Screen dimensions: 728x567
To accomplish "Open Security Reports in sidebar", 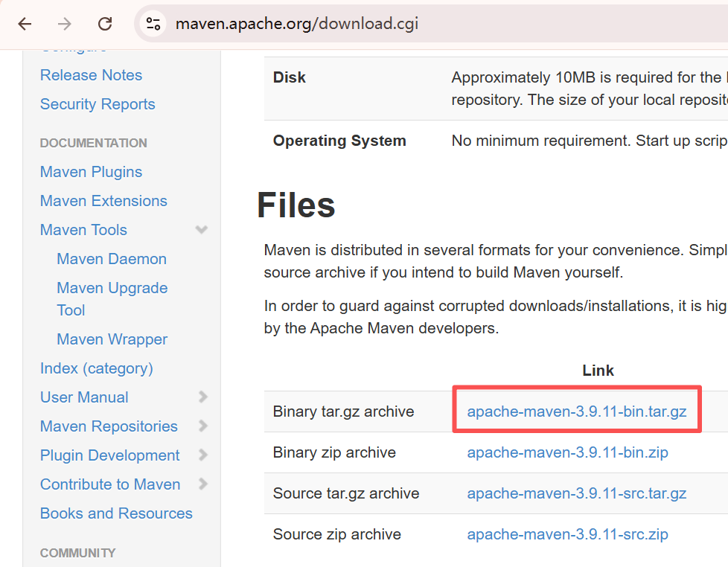I will [x=98, y=104].
